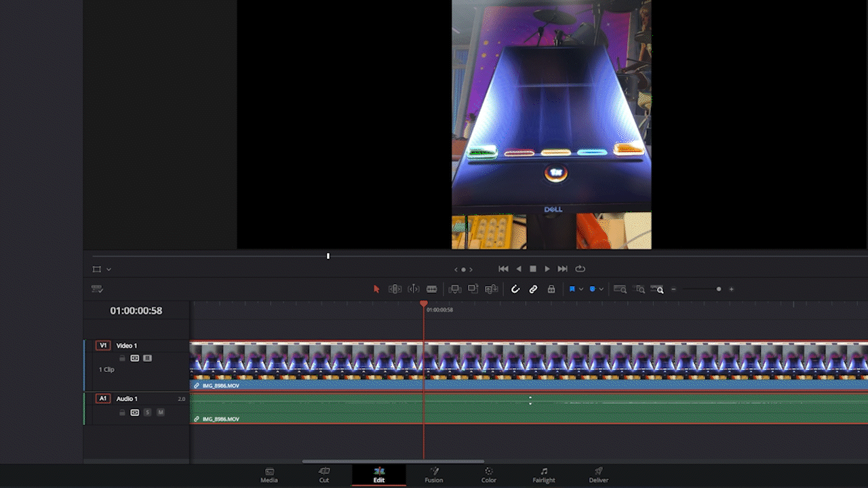Toggle timeline snapping magnet
The width and height of the screenshot is (868, 488).
click(515, 289)
